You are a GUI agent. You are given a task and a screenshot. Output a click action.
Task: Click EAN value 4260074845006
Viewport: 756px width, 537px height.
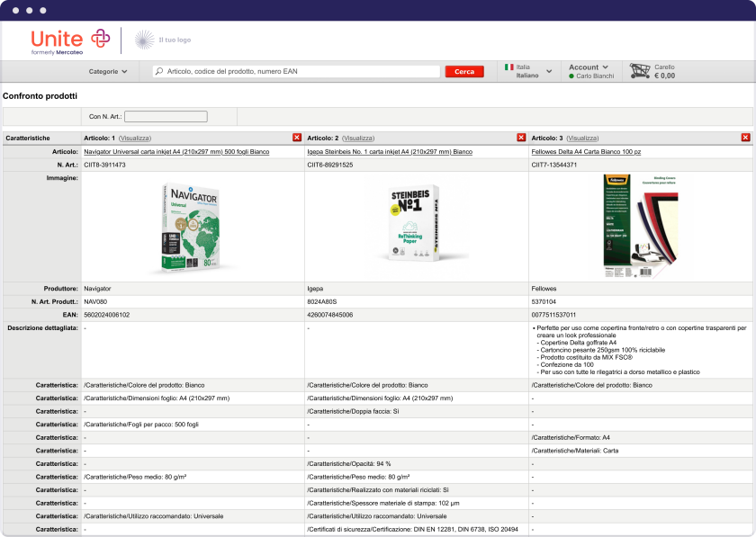(329, 315)
